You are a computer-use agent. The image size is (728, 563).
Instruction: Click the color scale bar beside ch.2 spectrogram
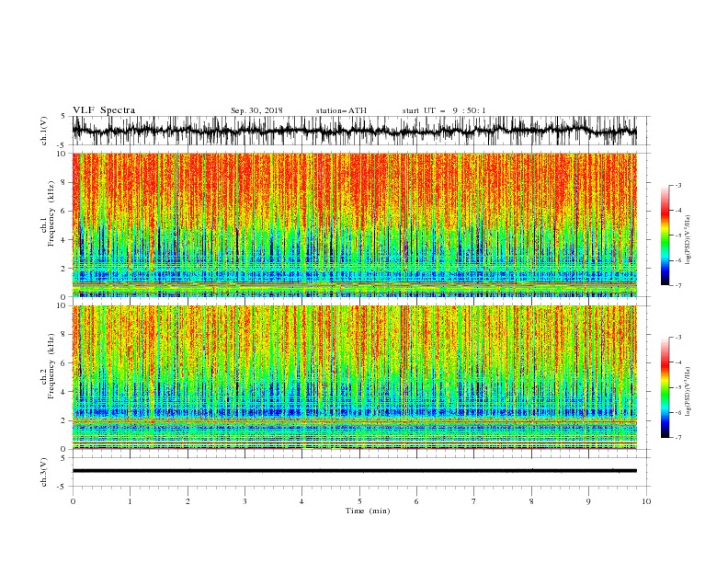tap(665, 387)
